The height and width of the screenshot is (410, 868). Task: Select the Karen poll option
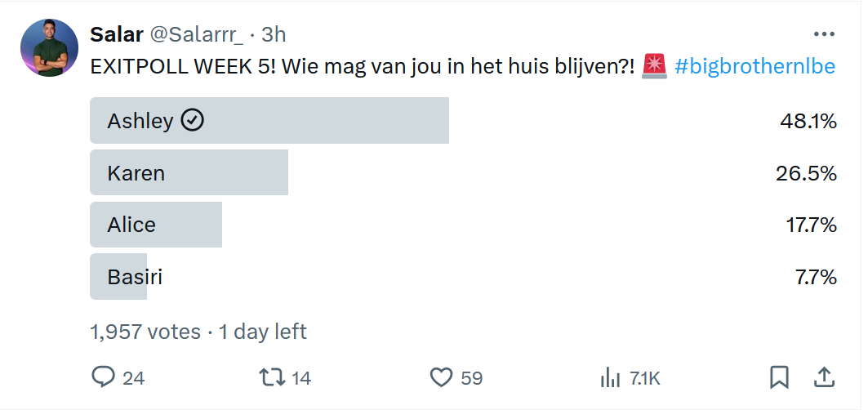pyautogui.click(x=463, y=172)
